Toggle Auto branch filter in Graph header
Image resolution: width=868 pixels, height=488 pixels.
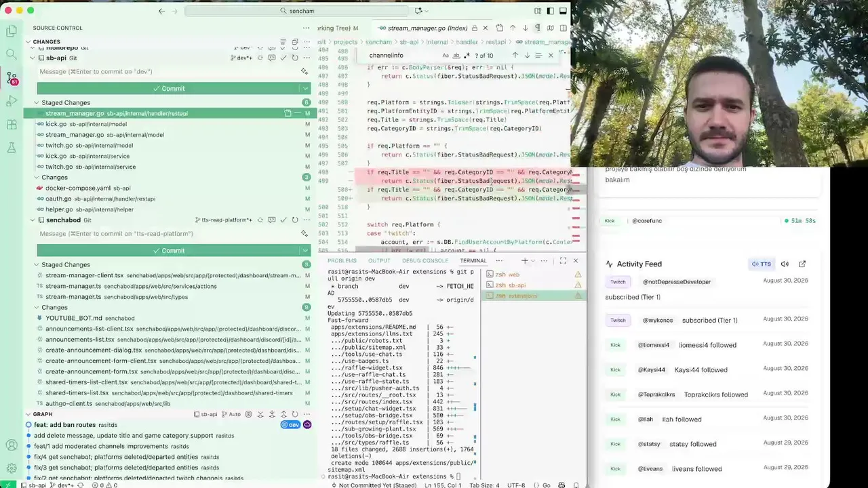point(231,414)
